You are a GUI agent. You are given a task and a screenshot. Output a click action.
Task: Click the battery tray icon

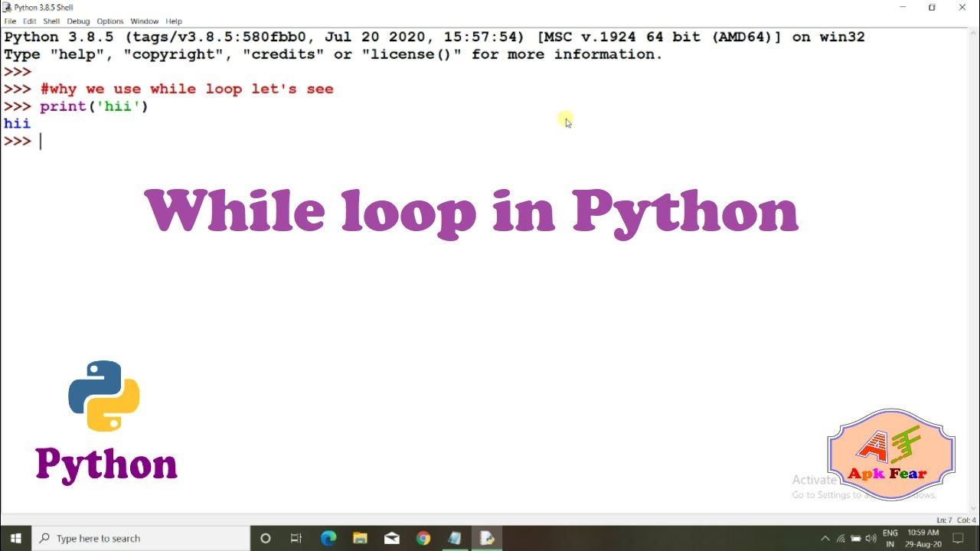(x=855, y=538)
